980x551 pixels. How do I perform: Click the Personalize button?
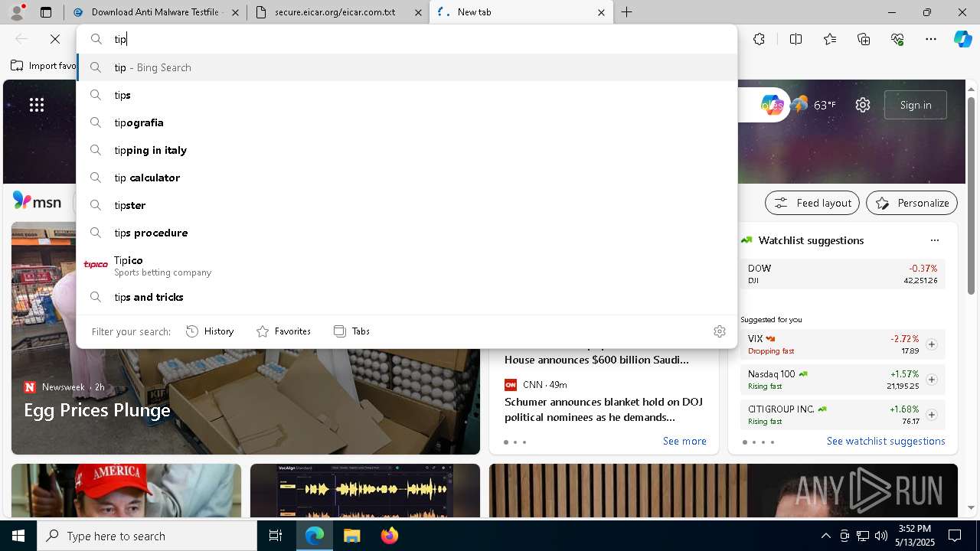tap(912, 203)
